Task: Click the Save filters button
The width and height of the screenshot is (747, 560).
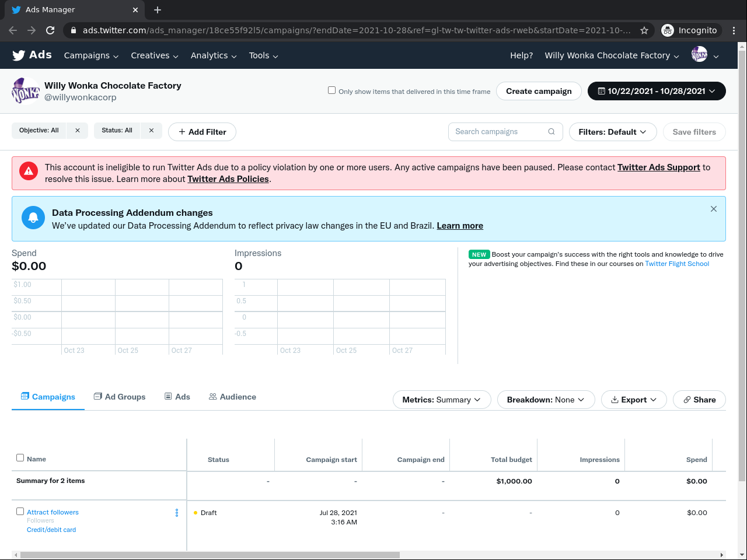Action: pos(694,132)
